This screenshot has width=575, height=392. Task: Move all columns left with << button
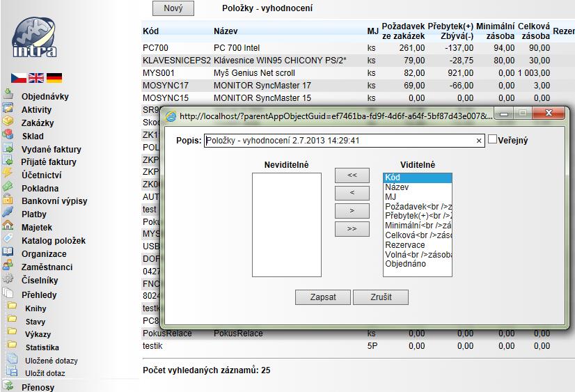click(352, 174)
